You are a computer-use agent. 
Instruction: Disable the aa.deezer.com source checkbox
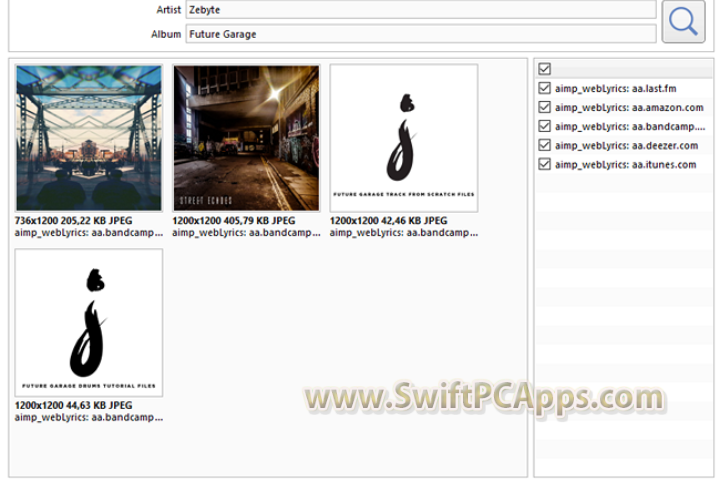(x=544, y=145)
